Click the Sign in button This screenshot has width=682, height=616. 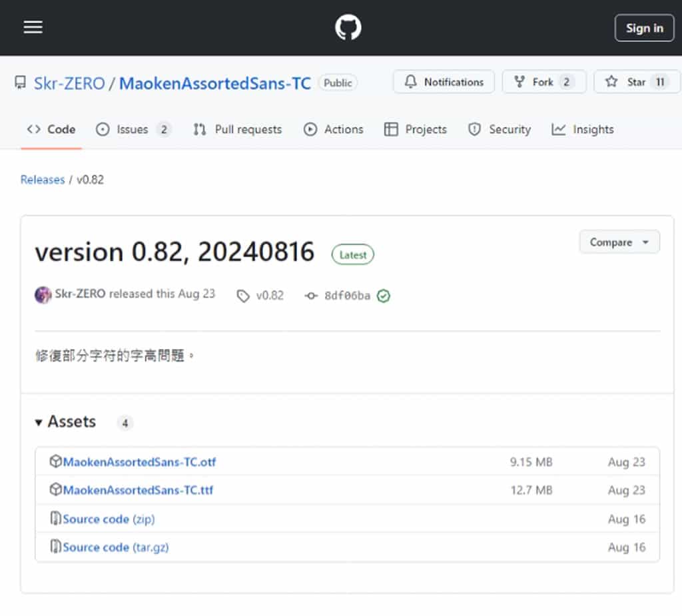(x=644, y=28)
